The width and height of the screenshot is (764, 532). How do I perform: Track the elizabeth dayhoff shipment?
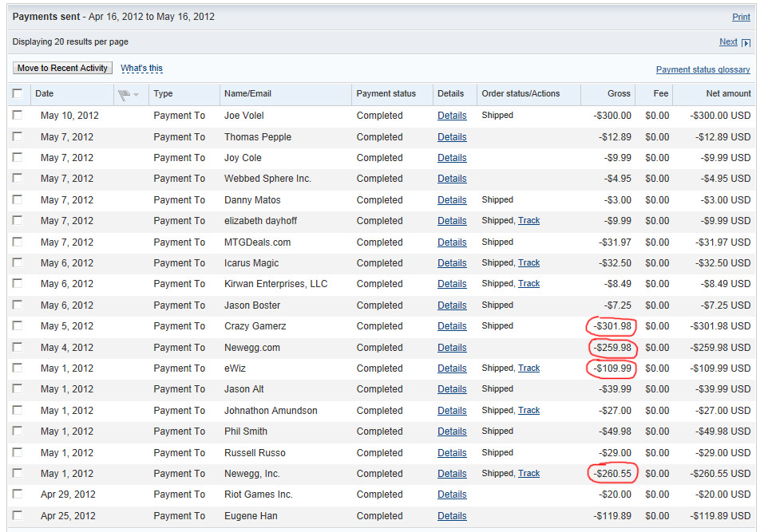528,221
